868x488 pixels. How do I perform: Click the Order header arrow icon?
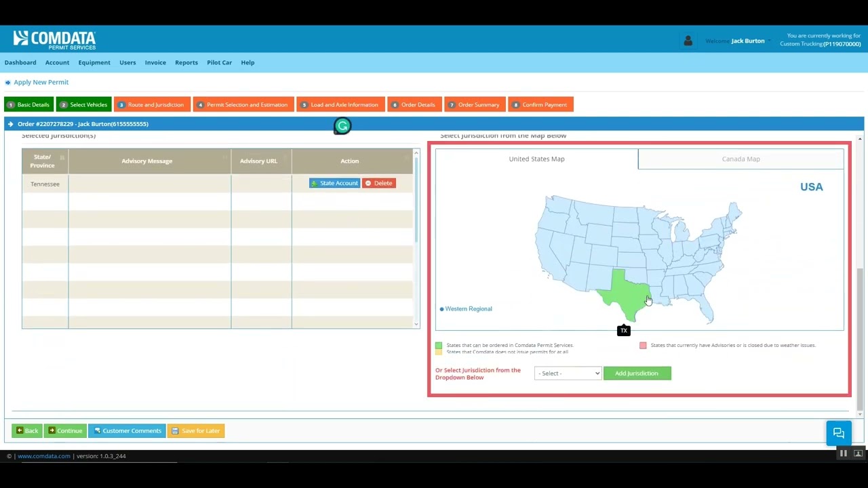(10, 124)
